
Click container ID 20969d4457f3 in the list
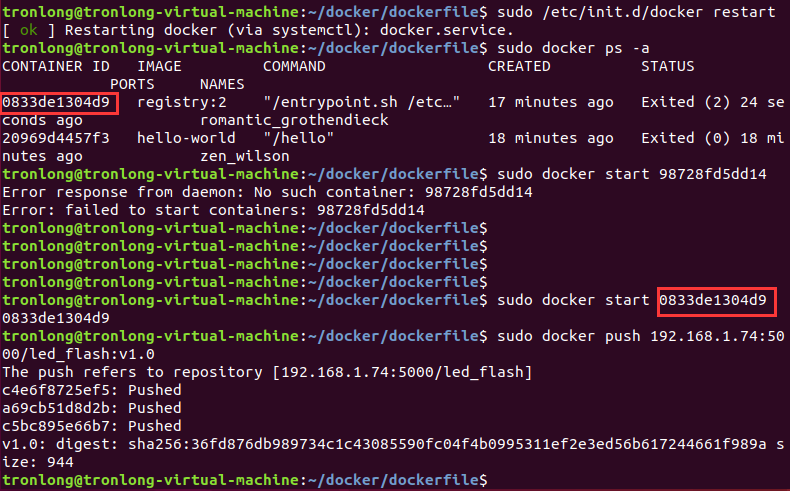[x=56, y=138]
